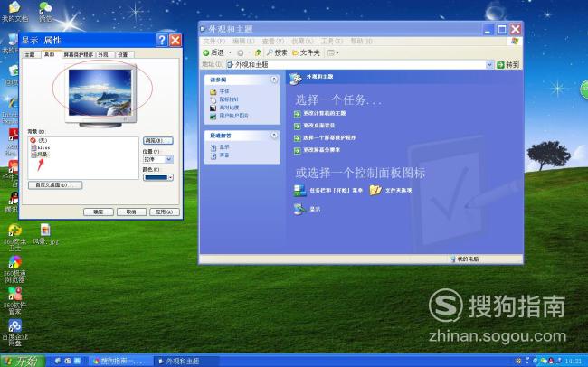The image size is (588, 367).
Task: Open the 工具 tools menu
Action: click(x=331, y=41)
